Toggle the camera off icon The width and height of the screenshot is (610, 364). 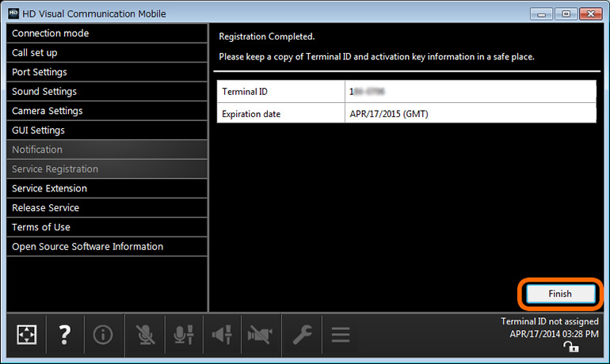tap(260, 335)
